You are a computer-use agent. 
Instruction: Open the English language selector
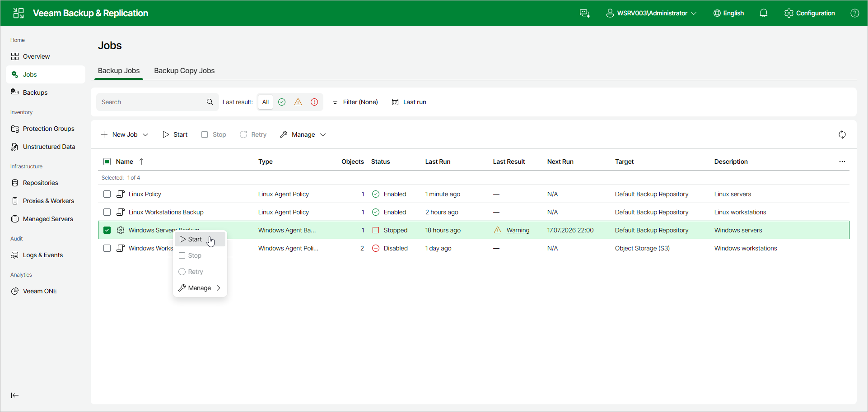(728, 13)
